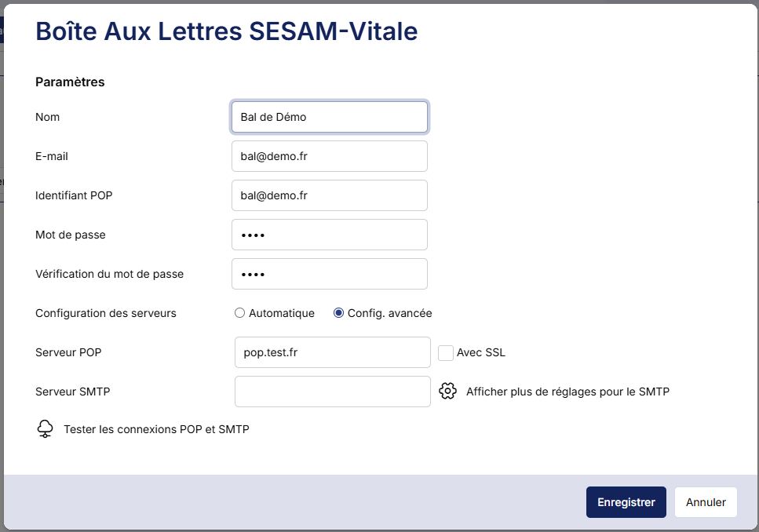Image resolution: width=759 pixels, height=532 pixels.
Task: Focus the Vérification du mot de passe field
Action: pyautogui.click(x=330, y=274)
